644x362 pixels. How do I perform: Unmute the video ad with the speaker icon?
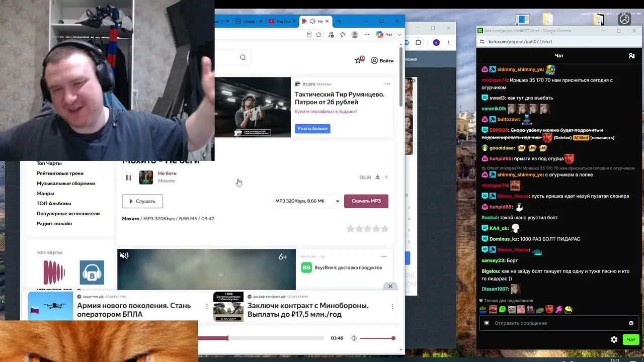pos(124,256)
